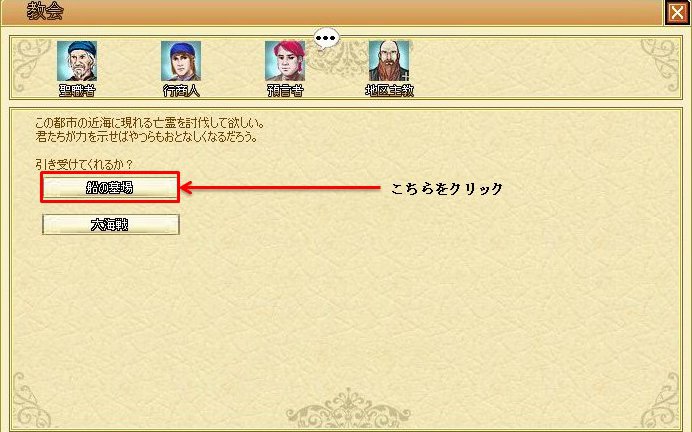Viewport: 692px width, 432px height.
Task: Click the speech bubble with three dots
Action: (x=326, y=38)
